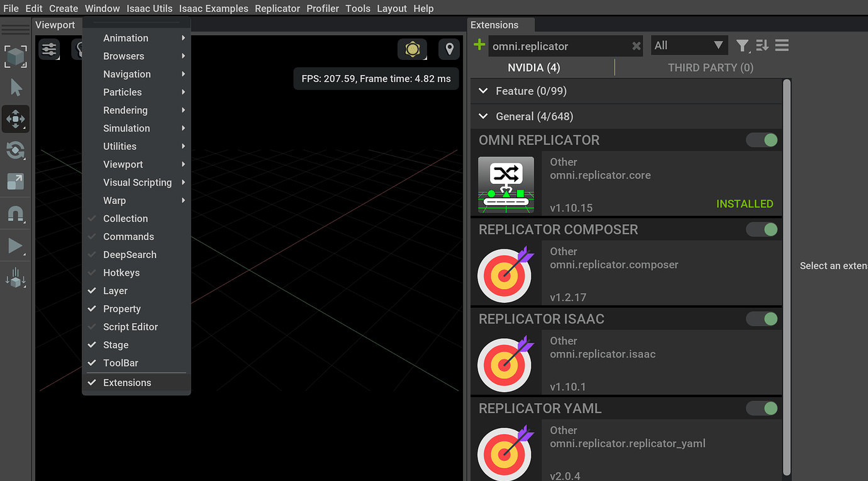Select the Move tool in the viewport toolbar
The height and width of the screenshot is (481, 868).
(x=15, y=119)
